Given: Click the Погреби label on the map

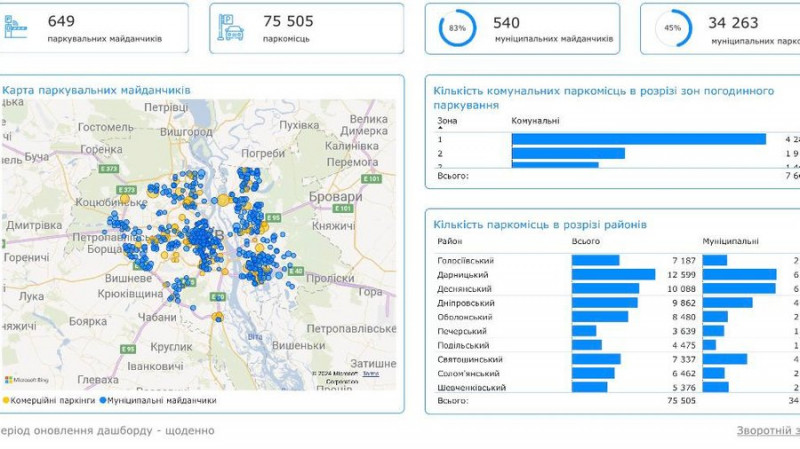Looking at the screenshot, I should pos(263,153).
